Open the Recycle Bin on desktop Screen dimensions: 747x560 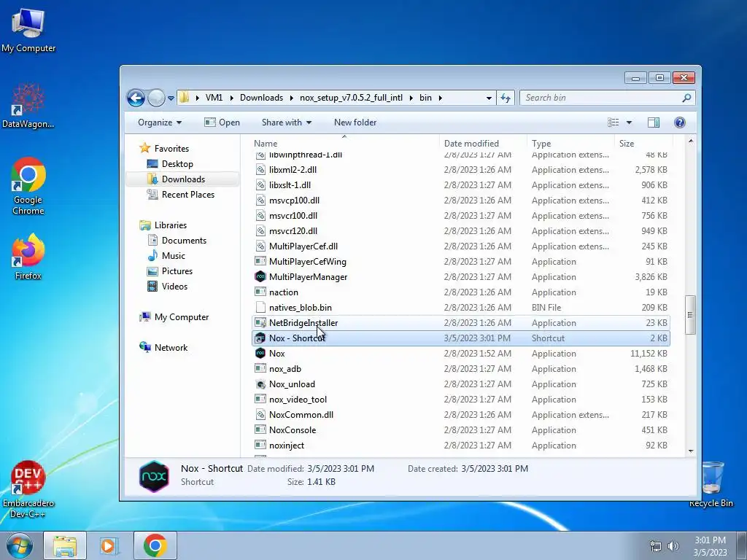711,484
